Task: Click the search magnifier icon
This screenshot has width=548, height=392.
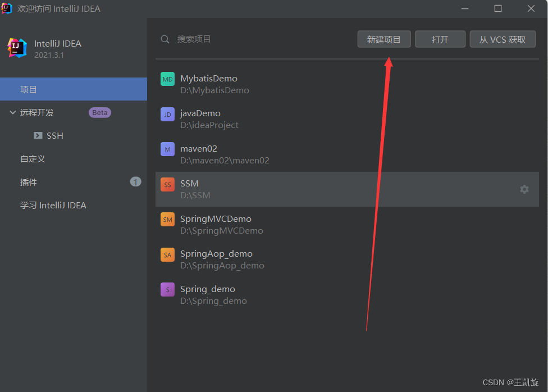Action: [165, 39]
